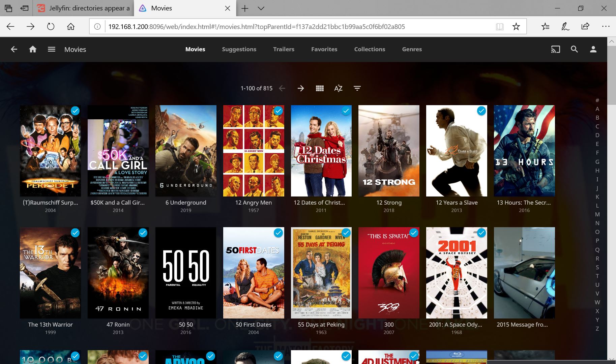This screenshot has height=364, width=616.
Task: Open browser settings and more menu
Action: pyautogui.click(x=606, y=26)
